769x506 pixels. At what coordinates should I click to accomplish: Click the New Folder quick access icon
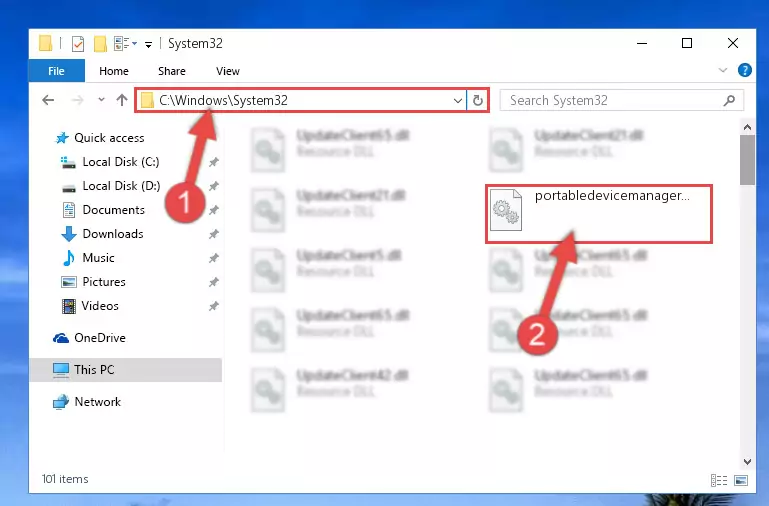point(100,44)
